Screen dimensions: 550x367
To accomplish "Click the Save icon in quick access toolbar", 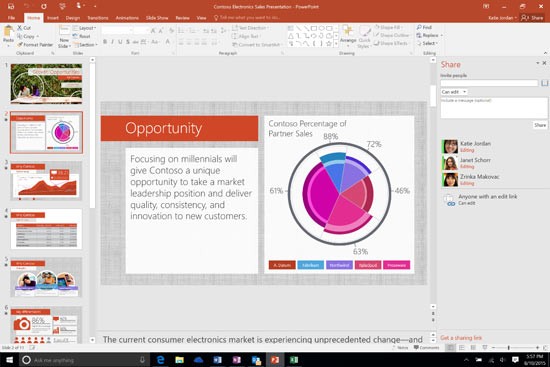I will (11, 6).
